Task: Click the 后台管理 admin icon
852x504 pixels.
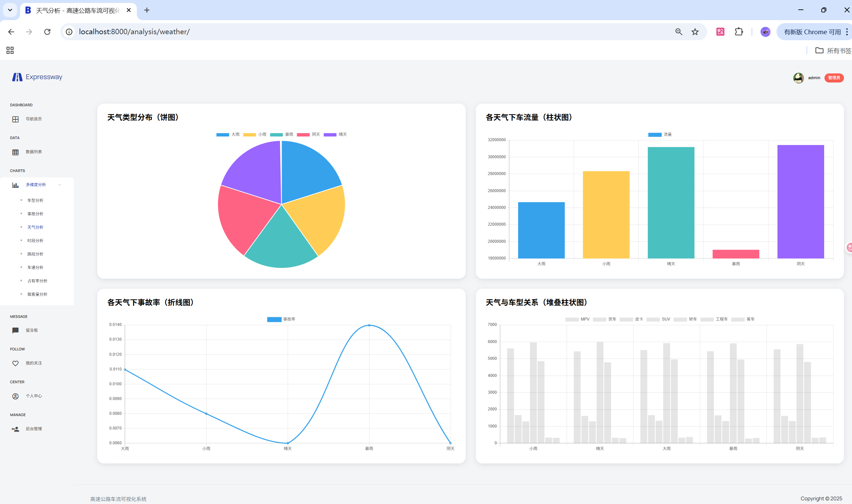Action: tap(15, 429)
